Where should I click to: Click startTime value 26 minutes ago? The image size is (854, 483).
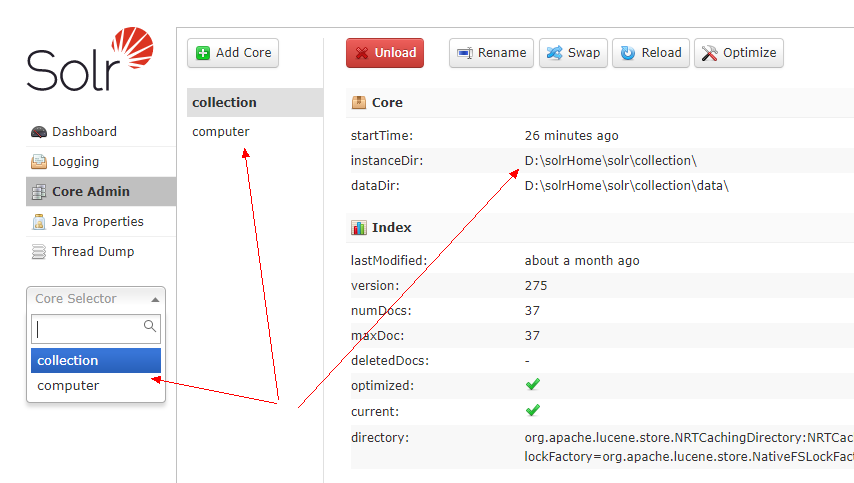click(571, 136)
